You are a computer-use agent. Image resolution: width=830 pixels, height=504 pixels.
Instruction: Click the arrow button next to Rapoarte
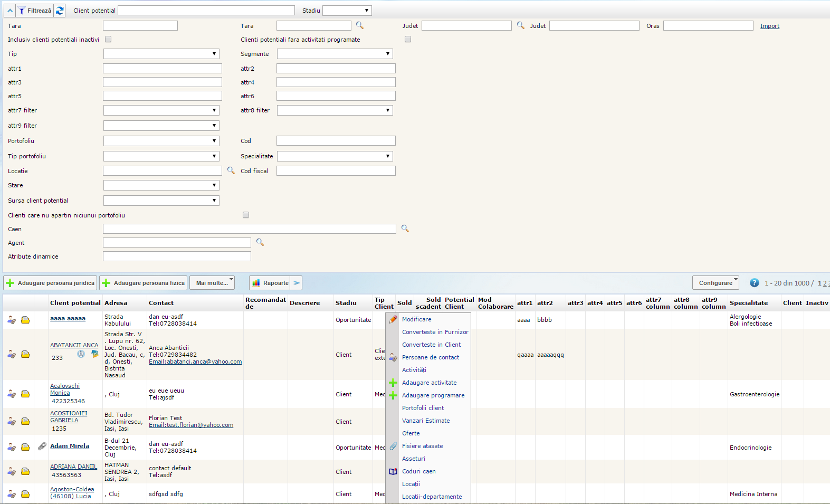click(297, 283)
